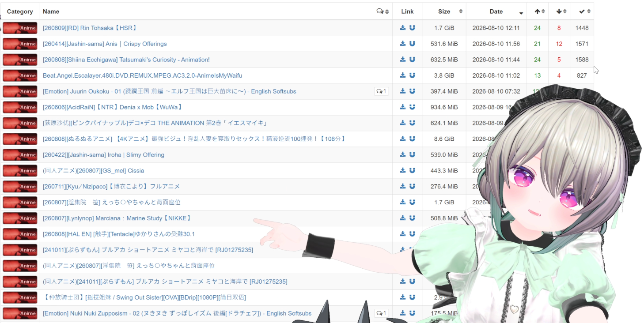This screenshot has height=323, width=644.
Task: Open Juurin Oukoku - 01 English Softsubs page
Action: 170,91
